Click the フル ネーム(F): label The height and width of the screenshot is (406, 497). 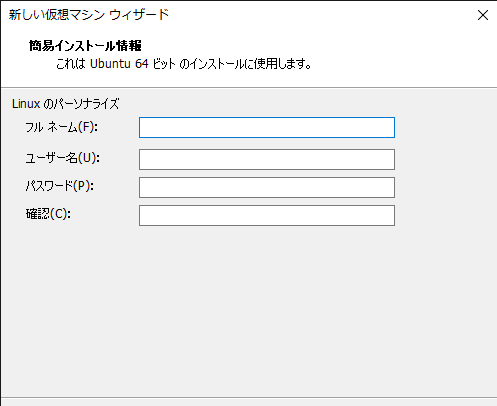pos(62,127)
